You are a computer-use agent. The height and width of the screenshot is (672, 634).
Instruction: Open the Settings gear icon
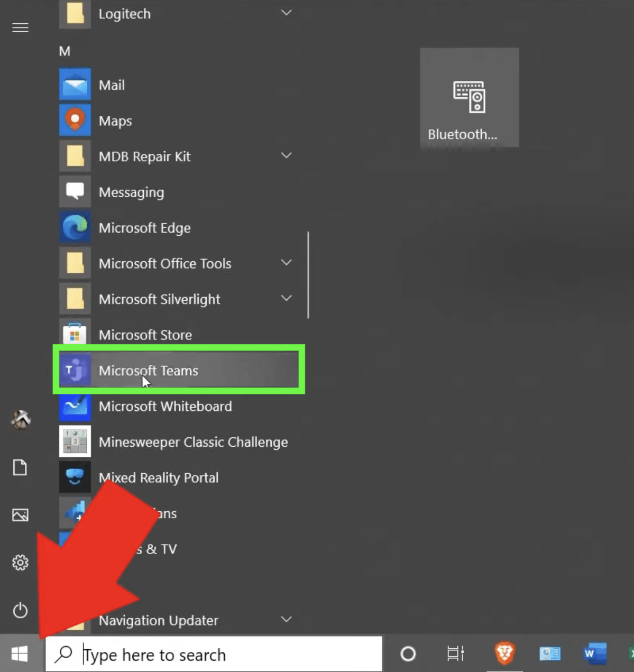(20, 563)
